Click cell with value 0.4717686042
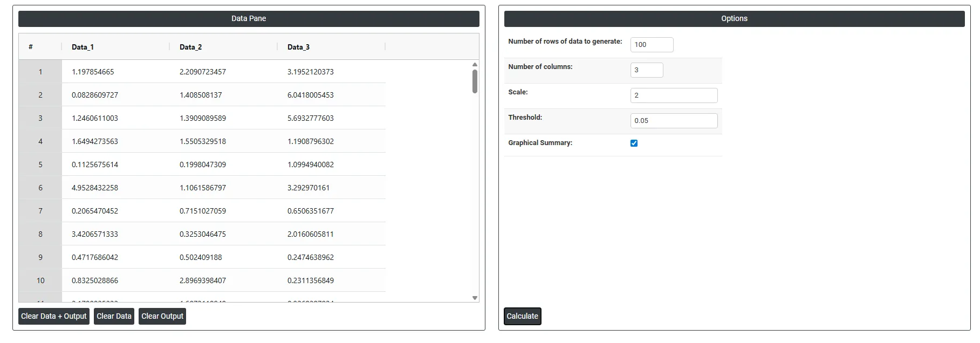Image resolution: width=980 pixels, height=343 pixels. [116, 257]
